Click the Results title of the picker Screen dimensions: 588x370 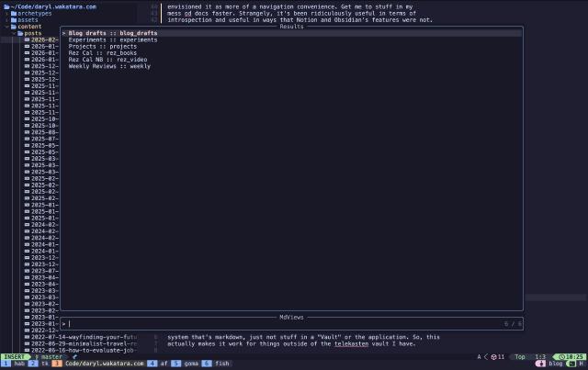point(291,27)
